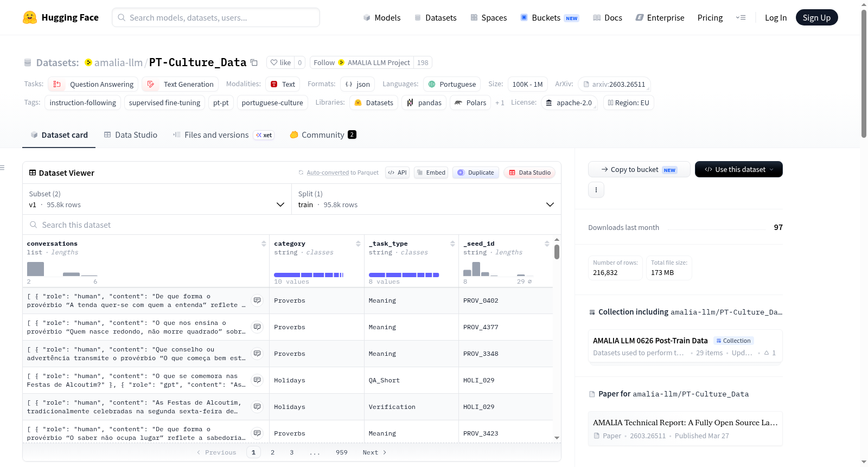Open the navigation more-options menu icon

tap(741, 17)
